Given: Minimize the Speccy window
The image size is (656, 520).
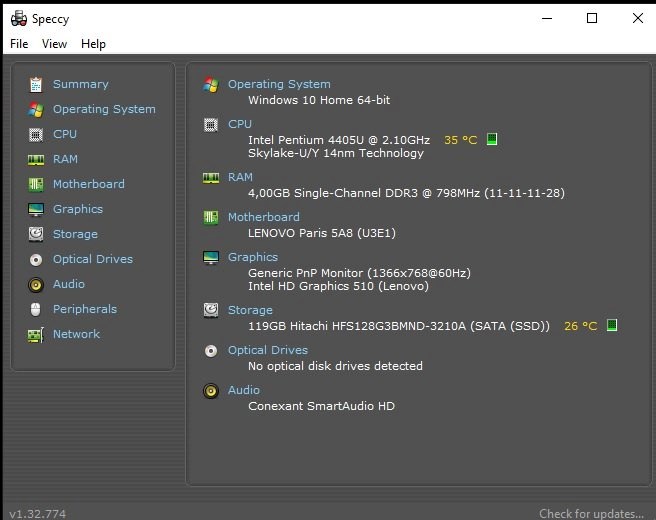Looking at the screenshot, I should (547, 18).
